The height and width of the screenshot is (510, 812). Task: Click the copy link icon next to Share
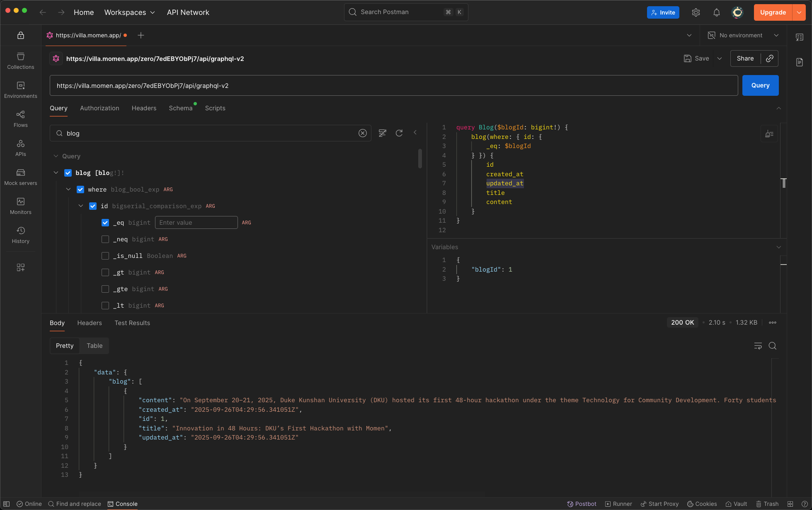(770, 58)
